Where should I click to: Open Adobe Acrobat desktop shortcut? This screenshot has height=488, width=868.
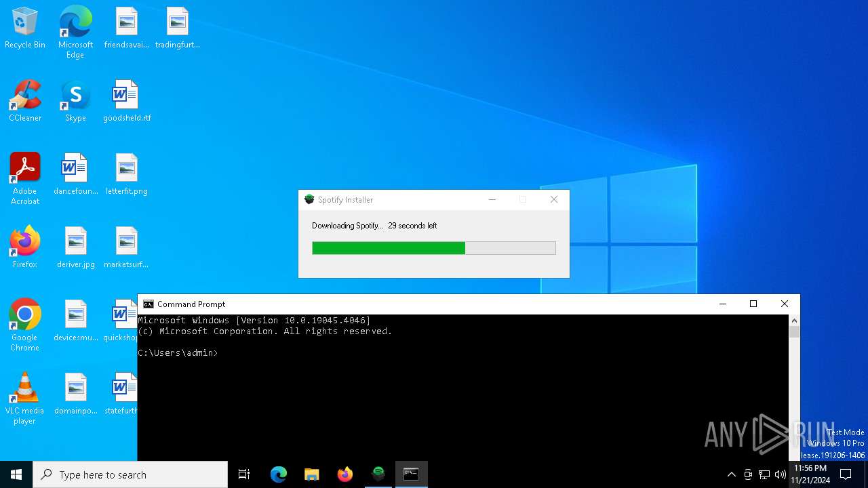[x=25, y=179]
